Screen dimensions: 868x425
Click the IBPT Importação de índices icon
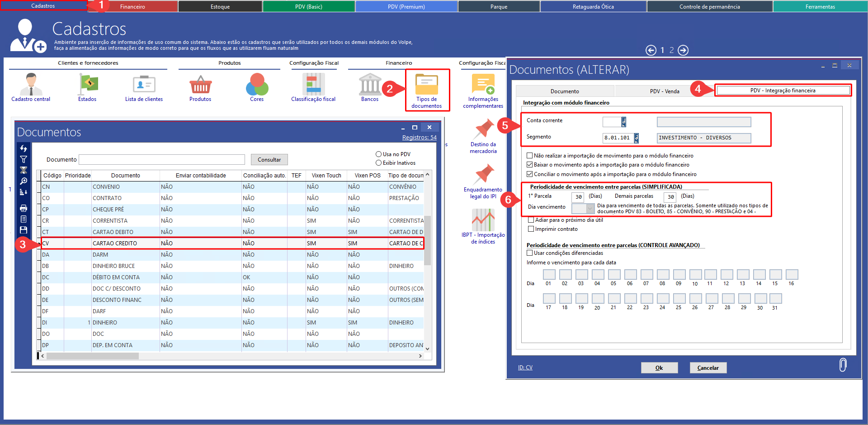coord(483,220)
